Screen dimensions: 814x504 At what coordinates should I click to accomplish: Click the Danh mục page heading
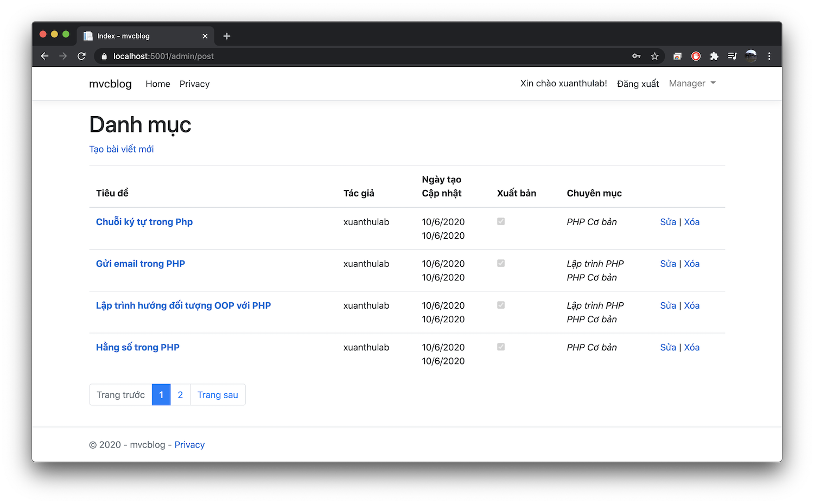click(x=140, y=124)
